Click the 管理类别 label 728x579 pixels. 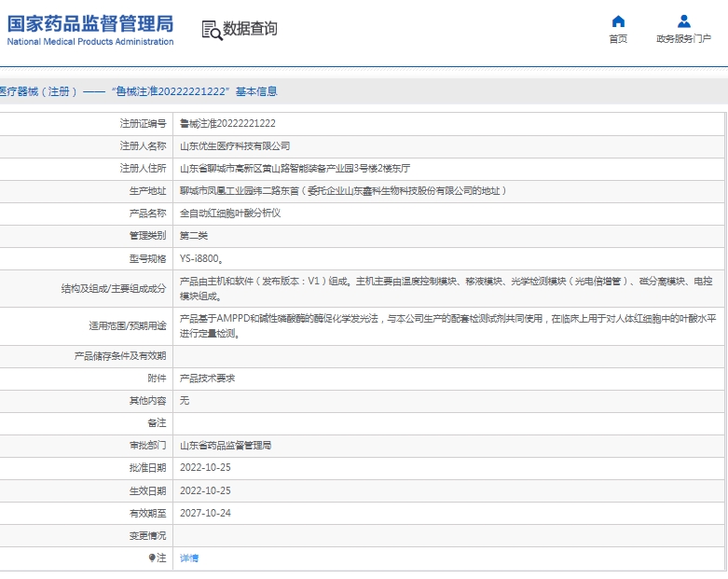[147, 235]
